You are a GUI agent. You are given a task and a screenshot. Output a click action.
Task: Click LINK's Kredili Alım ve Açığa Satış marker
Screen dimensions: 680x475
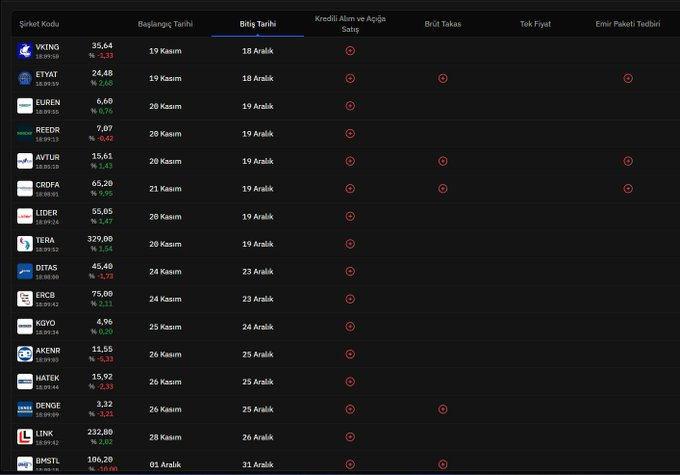pyautogui.click(x=350, y=437)
